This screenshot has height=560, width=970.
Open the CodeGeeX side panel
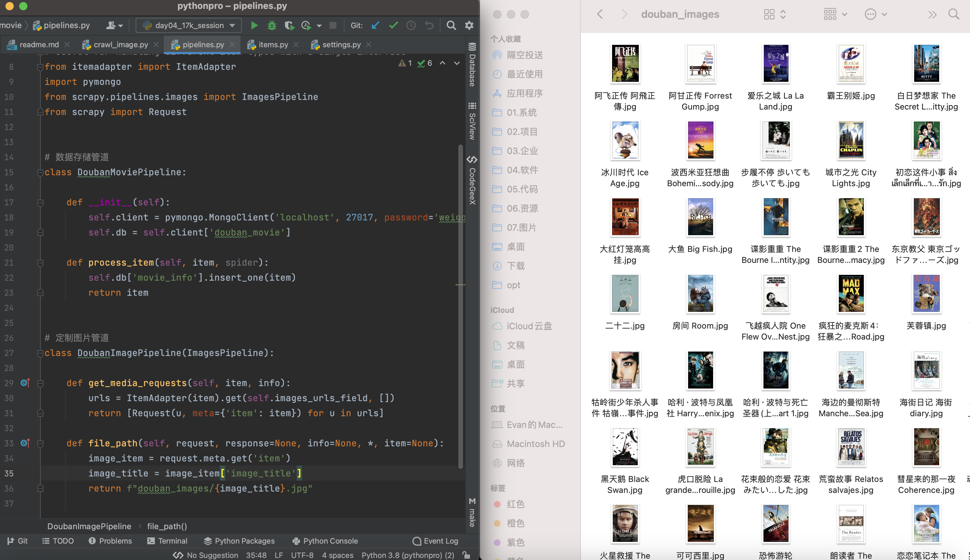pos(472,180)
